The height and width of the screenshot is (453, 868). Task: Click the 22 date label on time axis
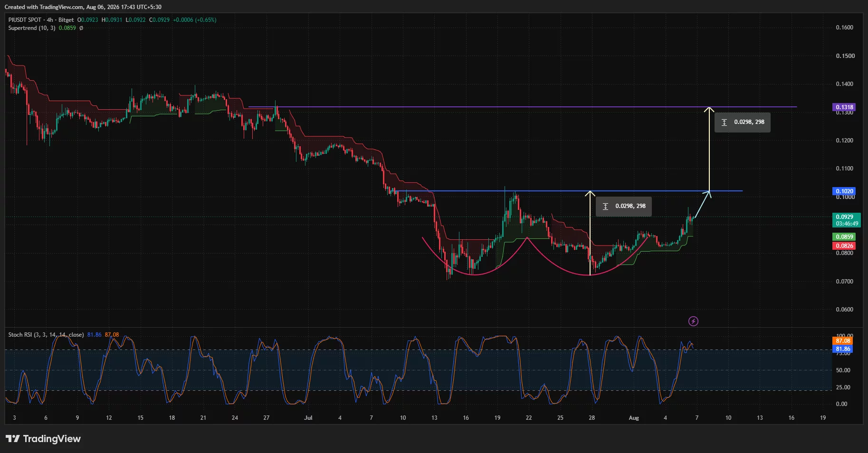tap(529, 418)
